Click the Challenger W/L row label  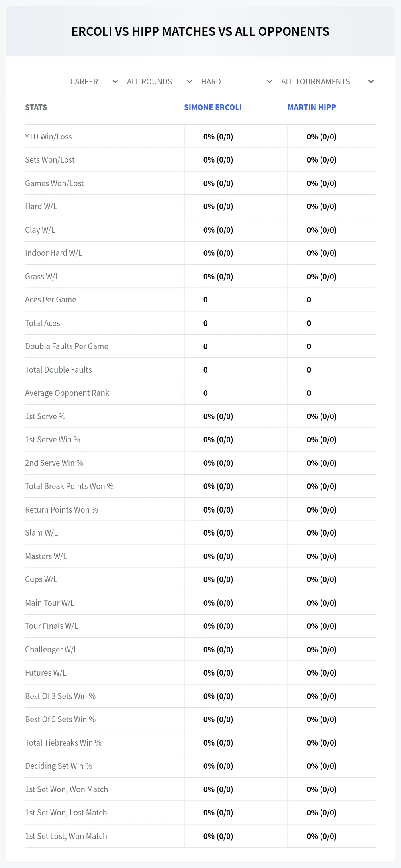click(51, 650)
